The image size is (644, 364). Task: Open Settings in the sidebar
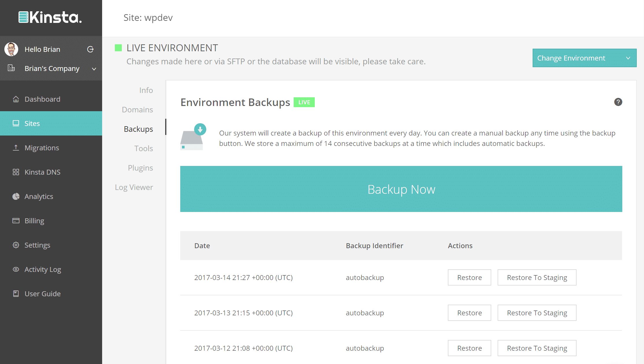(51, 245)
